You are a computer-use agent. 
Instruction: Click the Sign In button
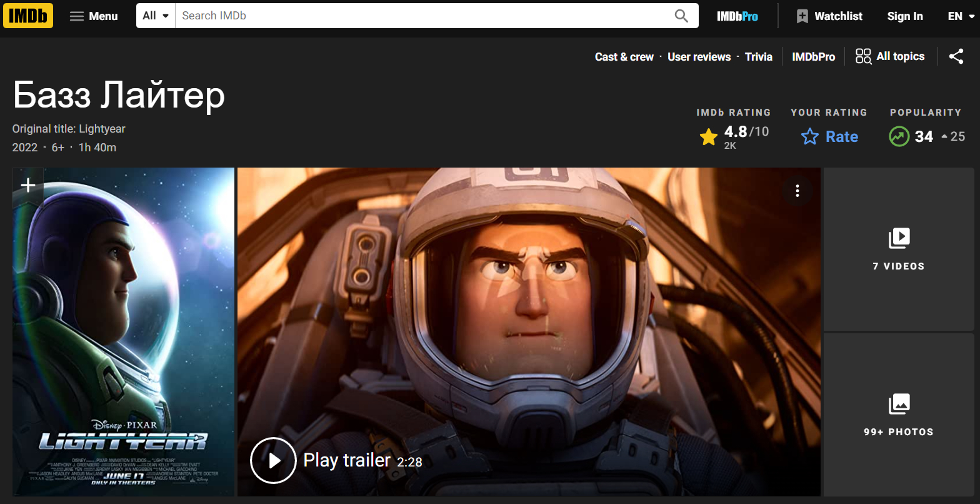pos(904,16)
